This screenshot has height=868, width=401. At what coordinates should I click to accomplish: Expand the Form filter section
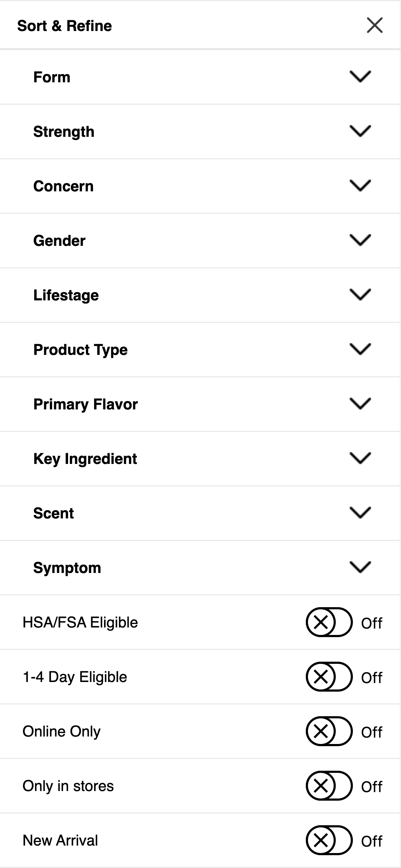361,76
